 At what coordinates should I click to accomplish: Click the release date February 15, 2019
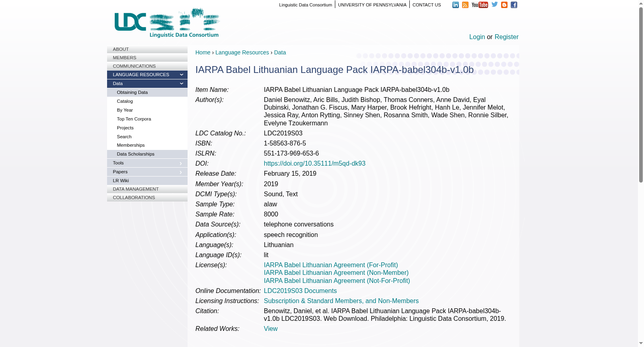coord(290,174)
